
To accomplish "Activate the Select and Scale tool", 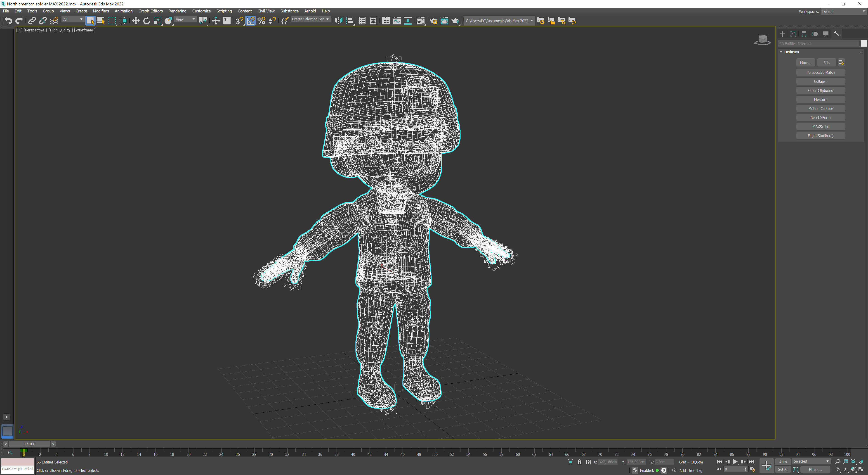I will point(157,21).
